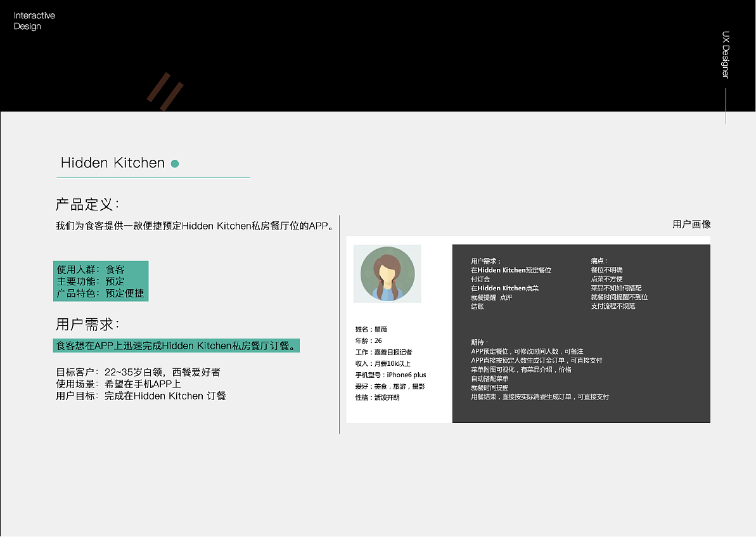This screenshot has height=537, width=756.
Task: Click the '性格: 活泼开朗' line
Action: click(378, 398)
